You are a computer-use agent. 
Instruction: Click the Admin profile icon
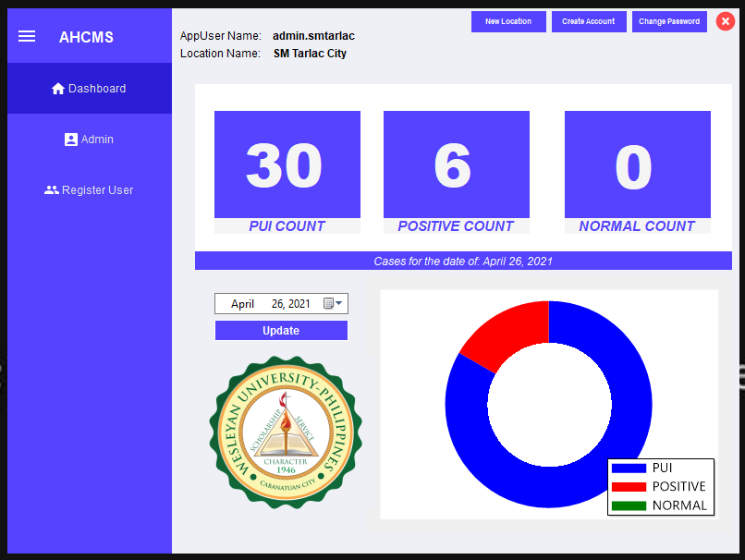point(71,140)
